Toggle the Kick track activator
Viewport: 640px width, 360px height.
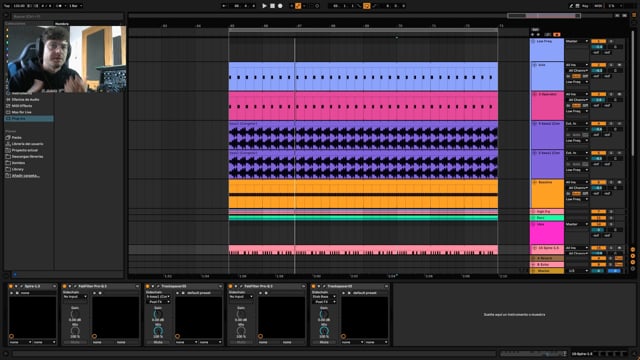pyautogui.click(x=598, y=65)
